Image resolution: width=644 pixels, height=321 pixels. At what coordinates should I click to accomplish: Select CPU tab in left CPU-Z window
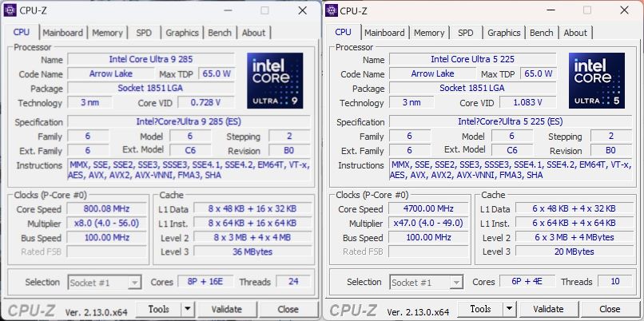22,32
